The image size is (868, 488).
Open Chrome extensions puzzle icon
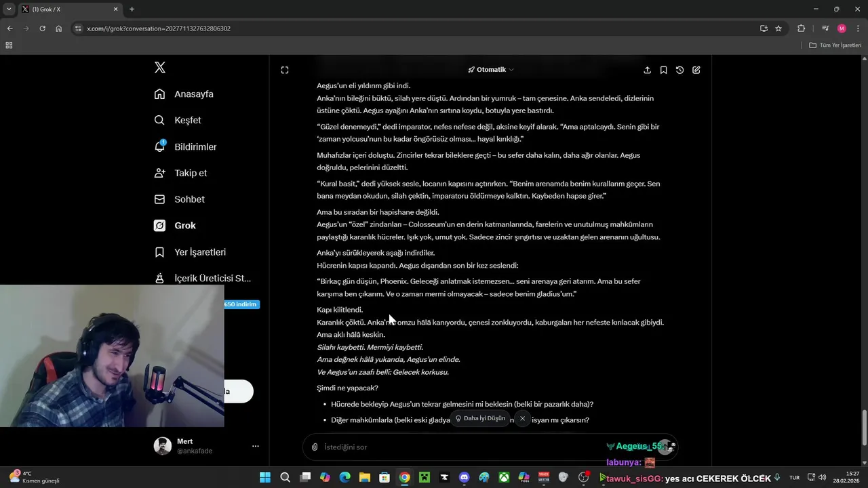pos(802,28)
